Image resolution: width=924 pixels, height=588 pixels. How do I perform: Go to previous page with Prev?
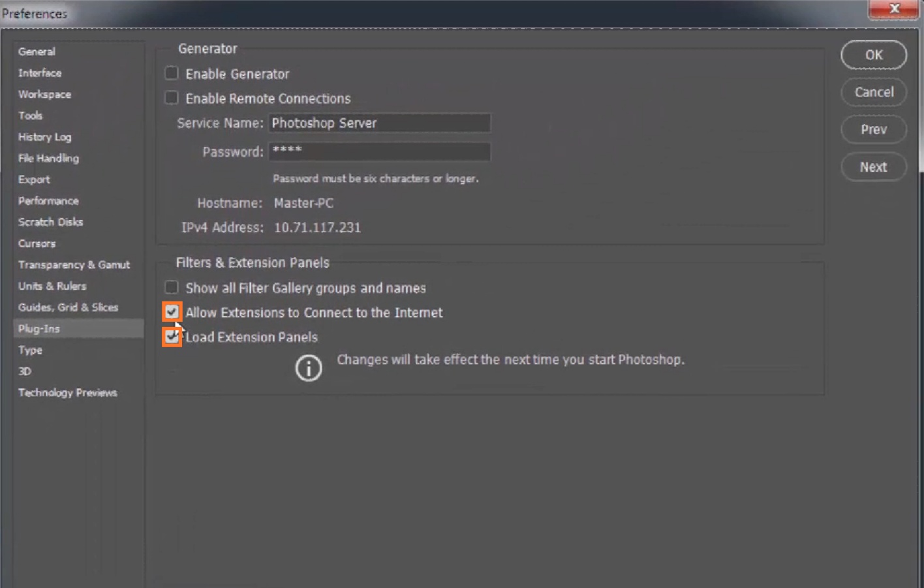point(874,129)
